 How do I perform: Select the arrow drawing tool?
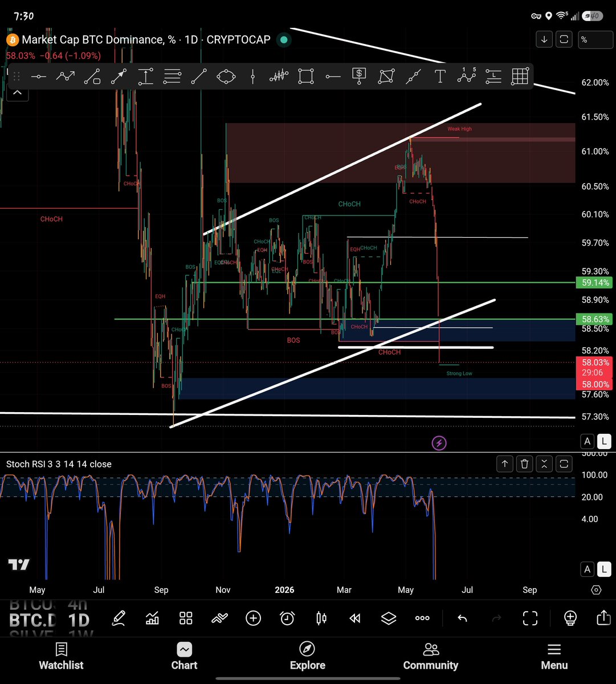click(x=119, y=76)
